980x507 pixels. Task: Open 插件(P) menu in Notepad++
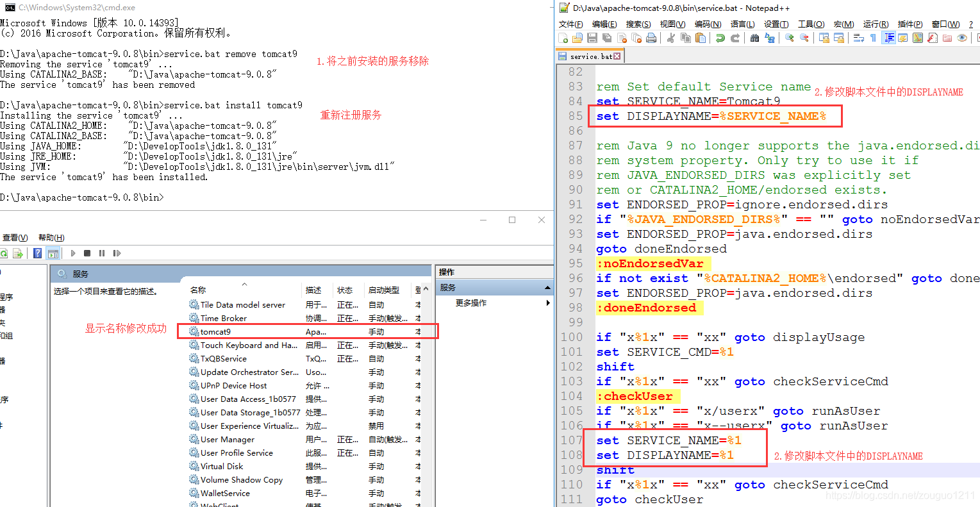(910, 24)
